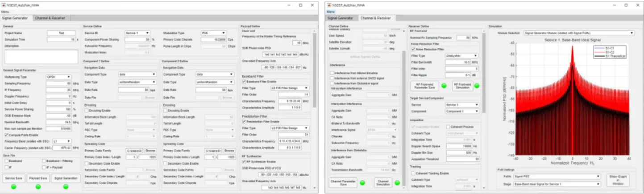Click the green status lamp next to Channel Simulation
This screenshot has width=644, height=194.
click(x=397, y=182)
